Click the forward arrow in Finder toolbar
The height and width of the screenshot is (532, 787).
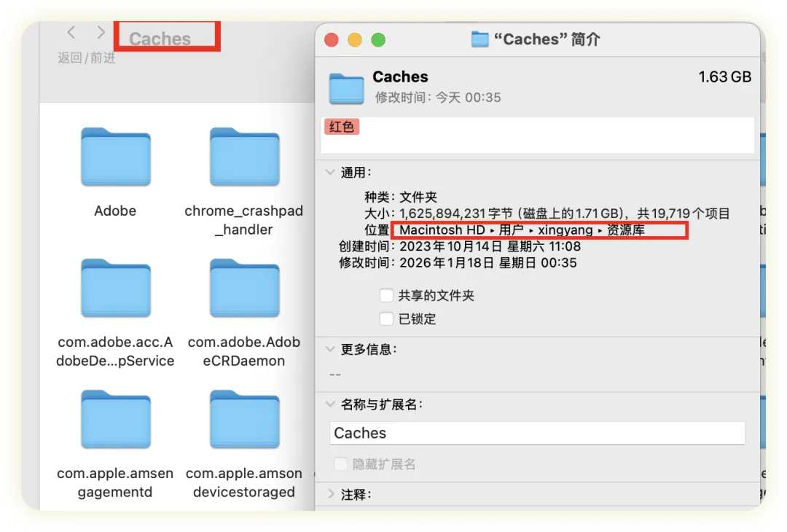pos(101,33)
